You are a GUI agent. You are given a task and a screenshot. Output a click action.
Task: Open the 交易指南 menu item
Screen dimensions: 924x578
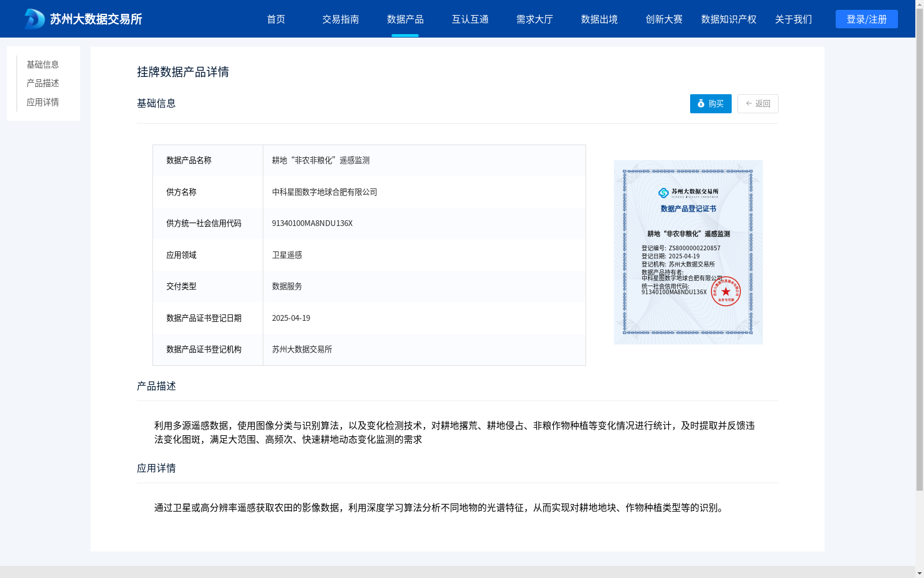[341, 19]
